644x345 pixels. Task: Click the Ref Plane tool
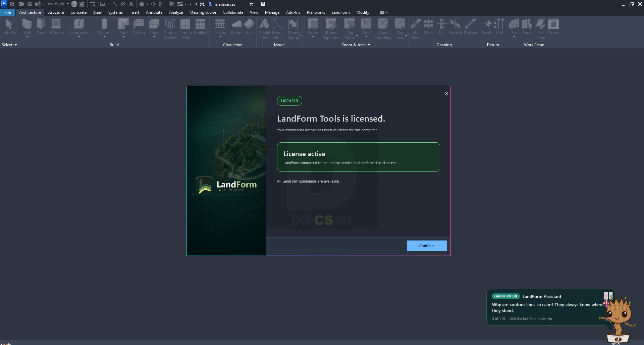point(540,29)
